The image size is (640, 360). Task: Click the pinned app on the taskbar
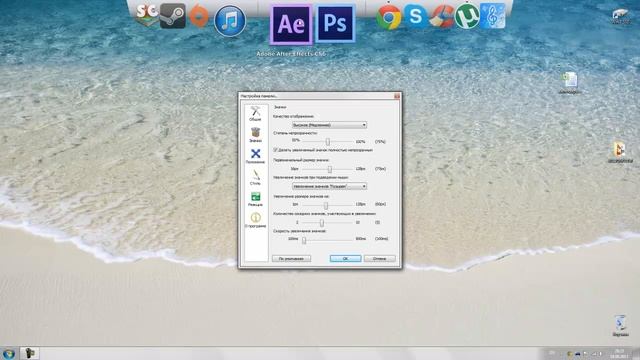pos(29,353)
